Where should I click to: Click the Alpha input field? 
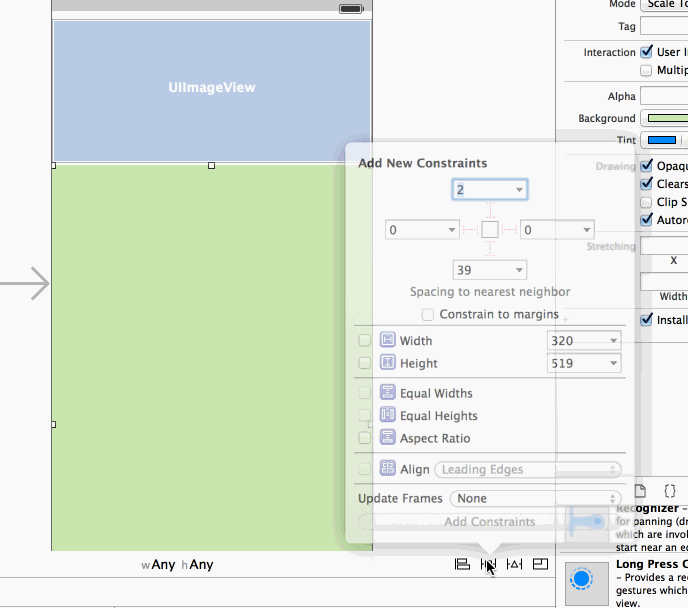pos(664,96)
